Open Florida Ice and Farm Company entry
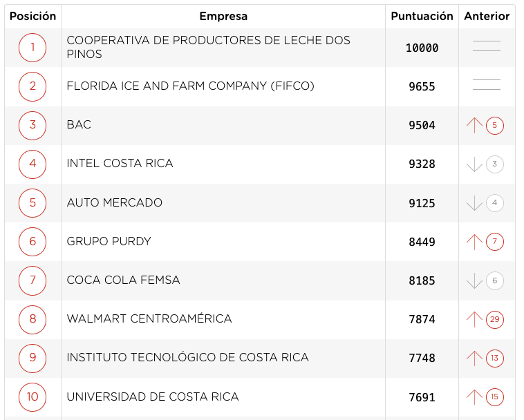This screenshot has width=524, height=420. [191, 86]
